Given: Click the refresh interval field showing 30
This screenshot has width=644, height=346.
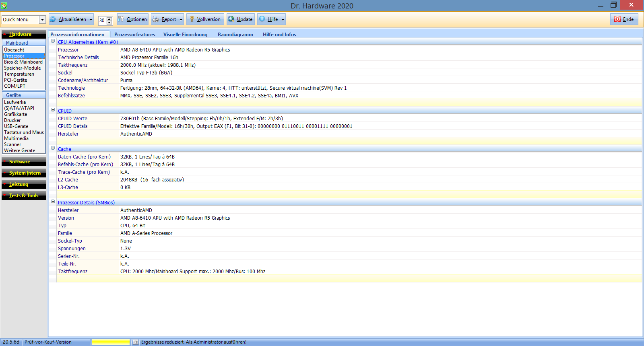Looking at the screenshot, I should click(x=102, y=21).
